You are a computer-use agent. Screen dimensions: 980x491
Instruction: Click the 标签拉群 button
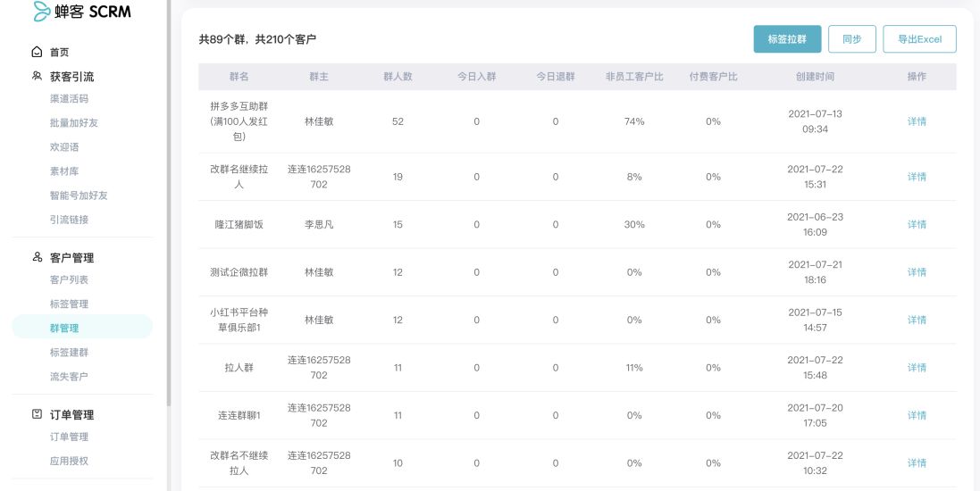coord(787,38)
